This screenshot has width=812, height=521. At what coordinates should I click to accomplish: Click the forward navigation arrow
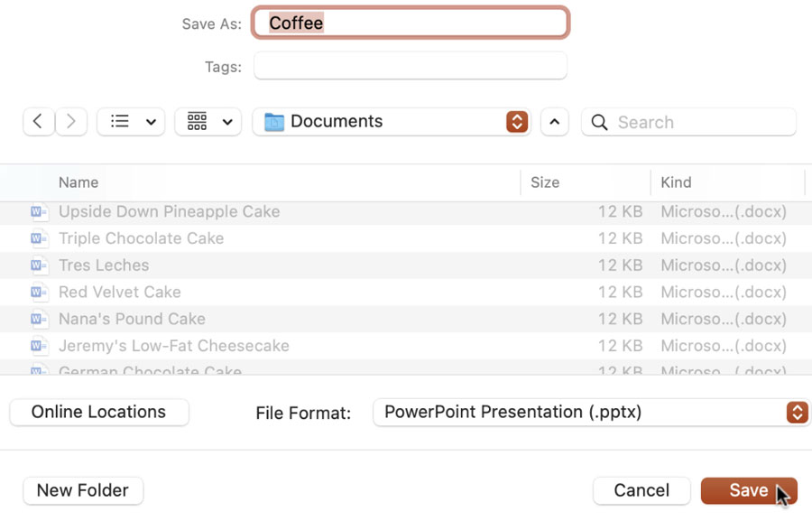click(71, 122)
